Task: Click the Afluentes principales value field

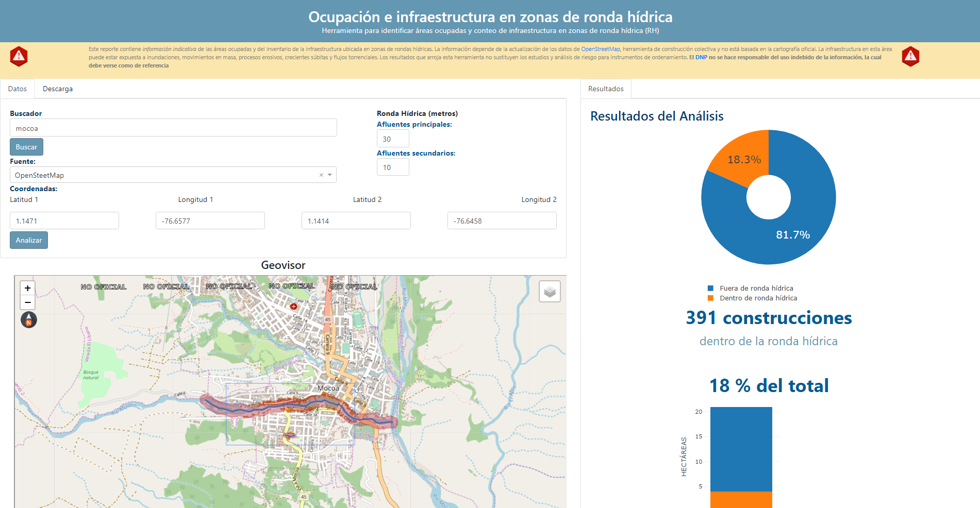Action: [393, 139]
